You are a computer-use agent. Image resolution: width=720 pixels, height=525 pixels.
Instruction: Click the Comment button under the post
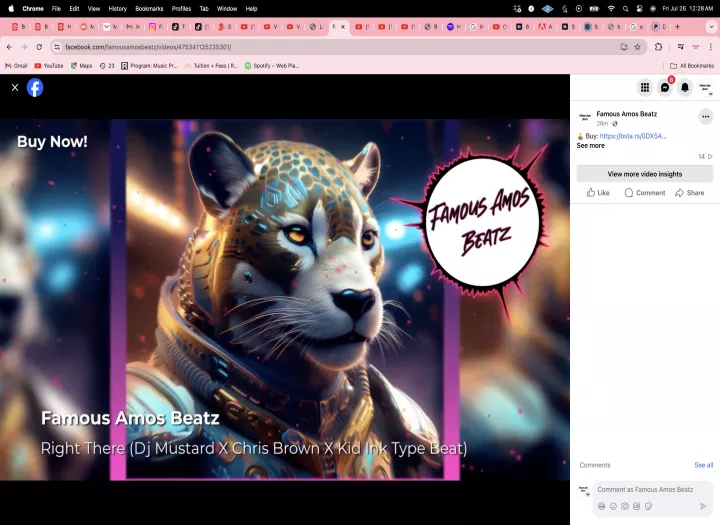[x=645, y=193]
